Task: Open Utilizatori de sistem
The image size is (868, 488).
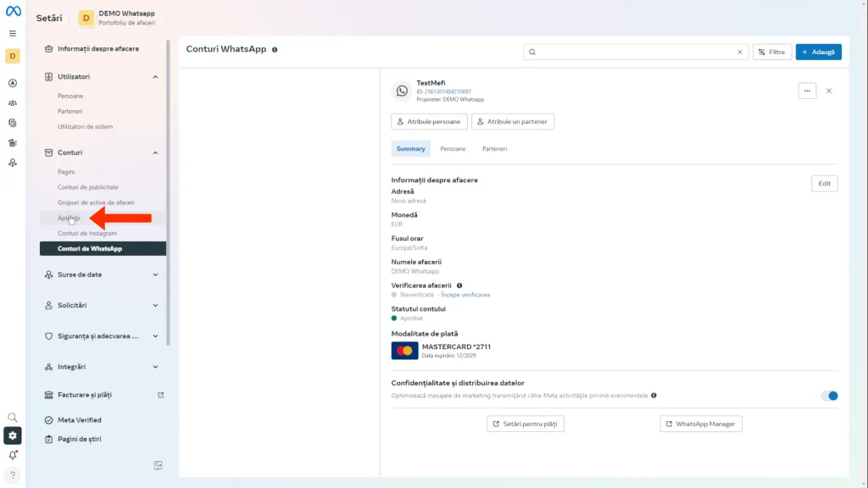Action: click(86, 127)
